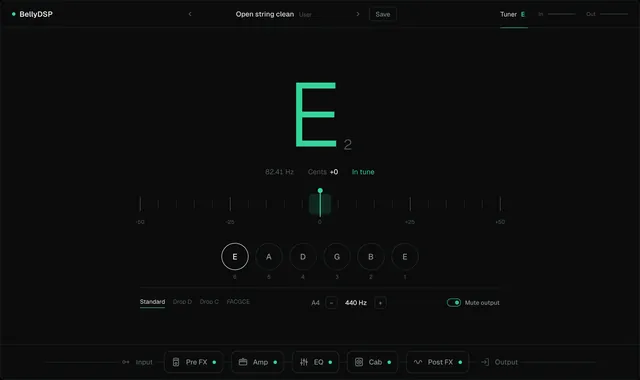Click the Amp head icon
640x380 pixels.
(x=243, y=362)
